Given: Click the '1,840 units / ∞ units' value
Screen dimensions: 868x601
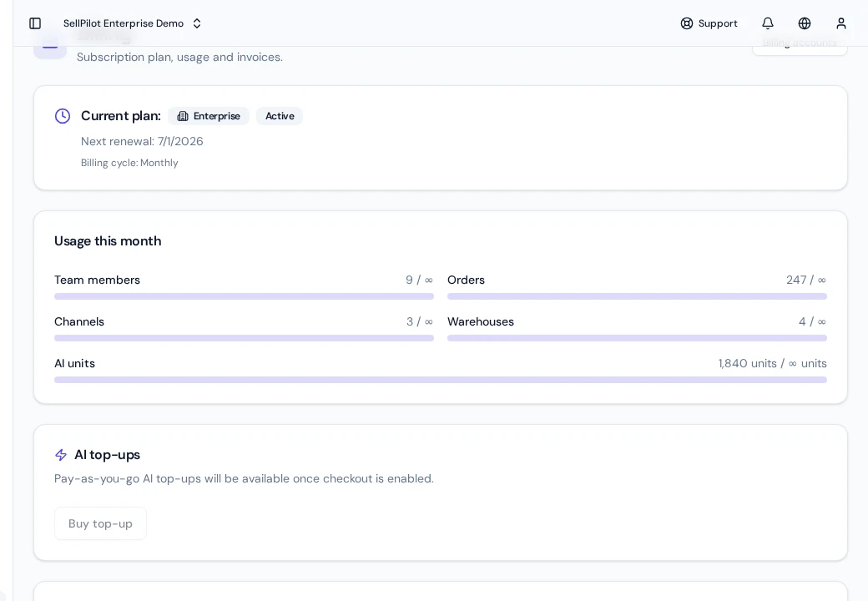Looking at the screenshot, I should (772, 364).
